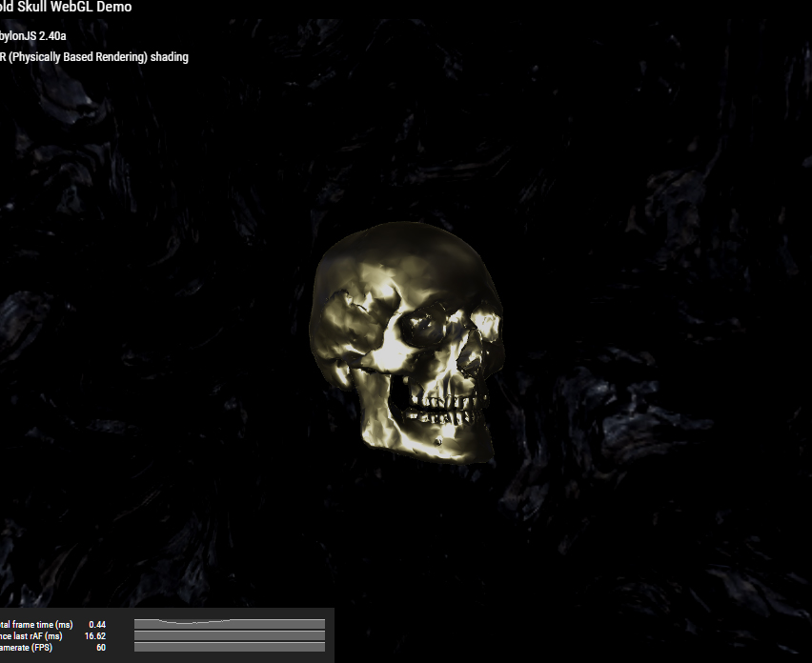Image resolution: width=812 pixels, height=663 pixels.
Task: Click the rAF time value 16.62
Action: (94, 636)
